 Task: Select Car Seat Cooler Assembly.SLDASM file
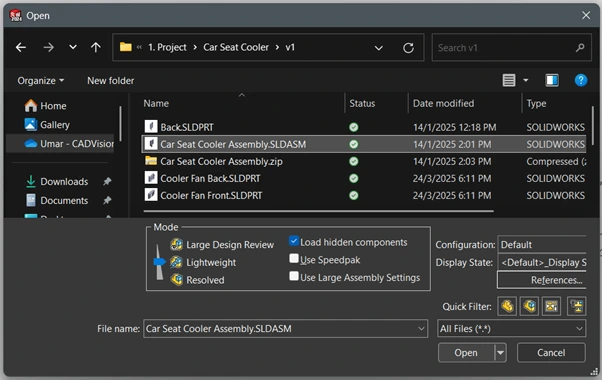click(364, 144)
